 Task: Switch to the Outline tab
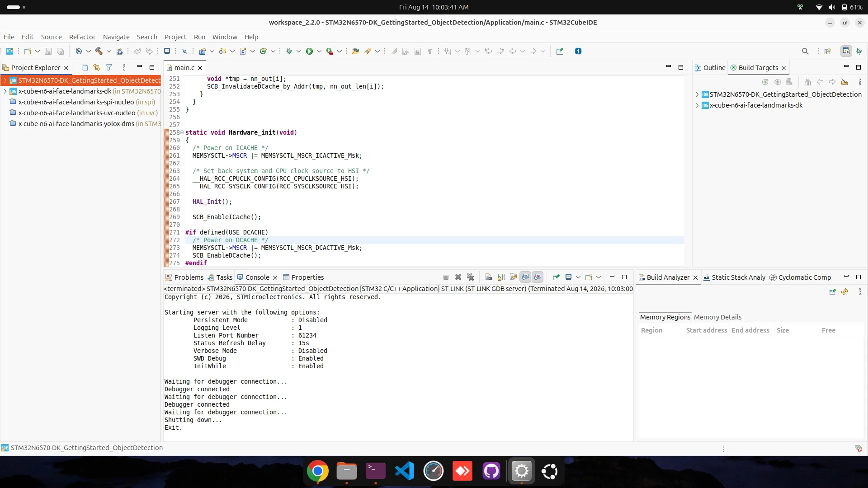(710, 68)
